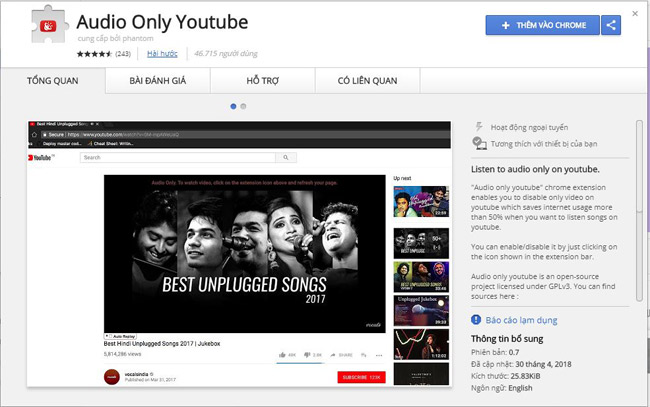Click the home icon in screenshot browser
This screenshot has width=650, height=407.
pyautogui.click(x=34, y=135)
